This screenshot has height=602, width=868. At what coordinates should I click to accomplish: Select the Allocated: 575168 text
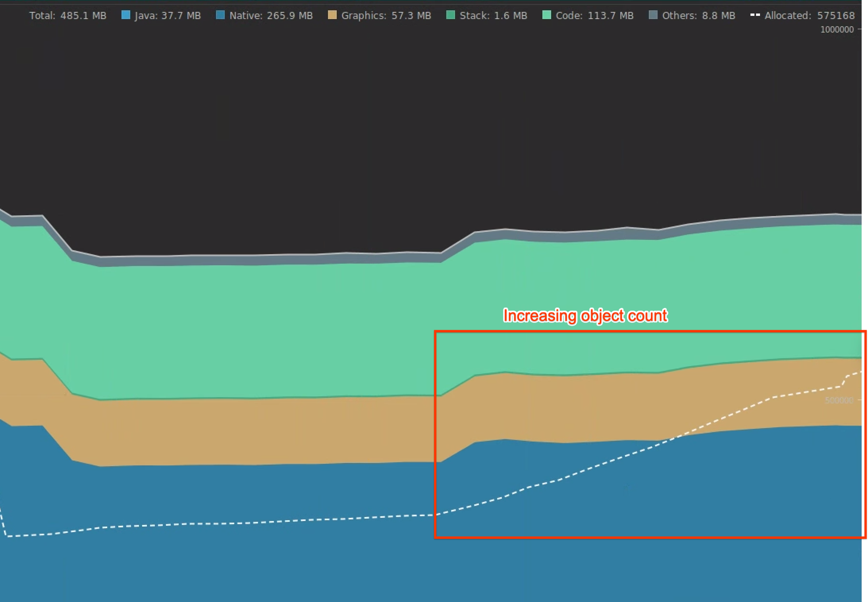tap(810, 16)
